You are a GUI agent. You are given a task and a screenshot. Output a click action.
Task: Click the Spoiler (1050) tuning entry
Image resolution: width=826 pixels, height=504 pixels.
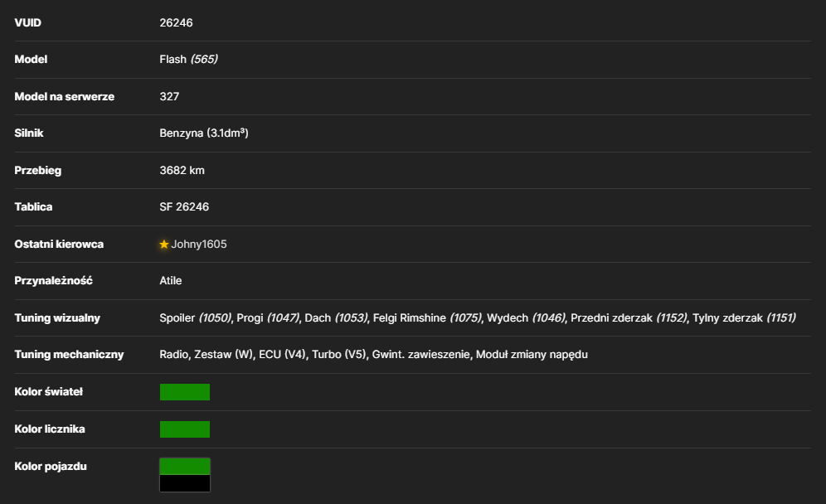click(196, 318)
